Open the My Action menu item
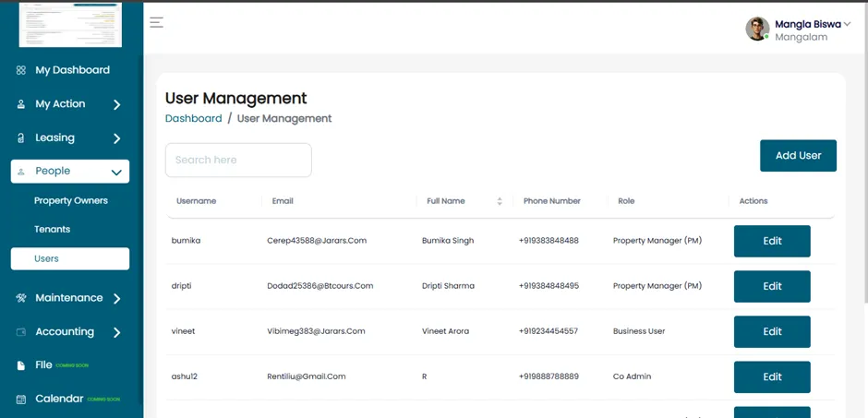868x418 pixels. coord(60,104)
